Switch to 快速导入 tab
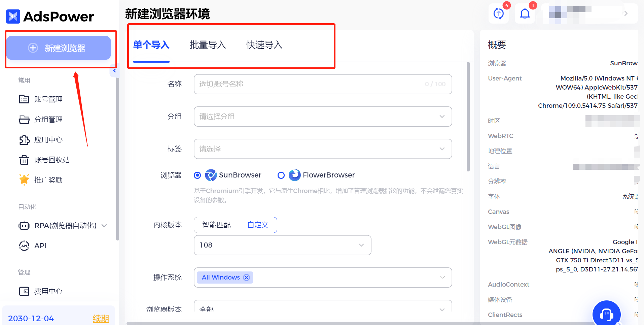Image resolution: width=644 pixels, height=325 pixels. point(264,45)
